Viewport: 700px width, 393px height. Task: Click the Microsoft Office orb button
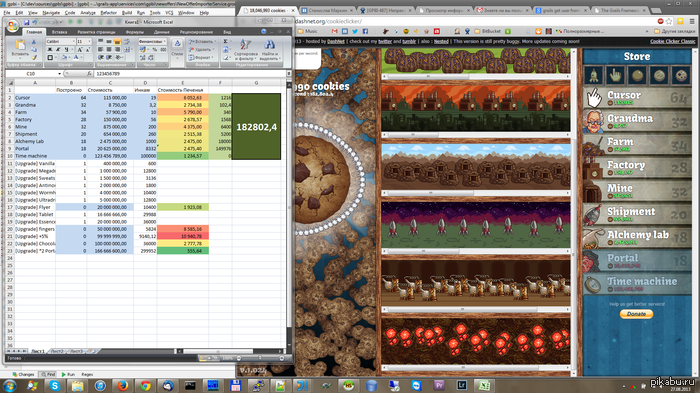coord(13,26)
